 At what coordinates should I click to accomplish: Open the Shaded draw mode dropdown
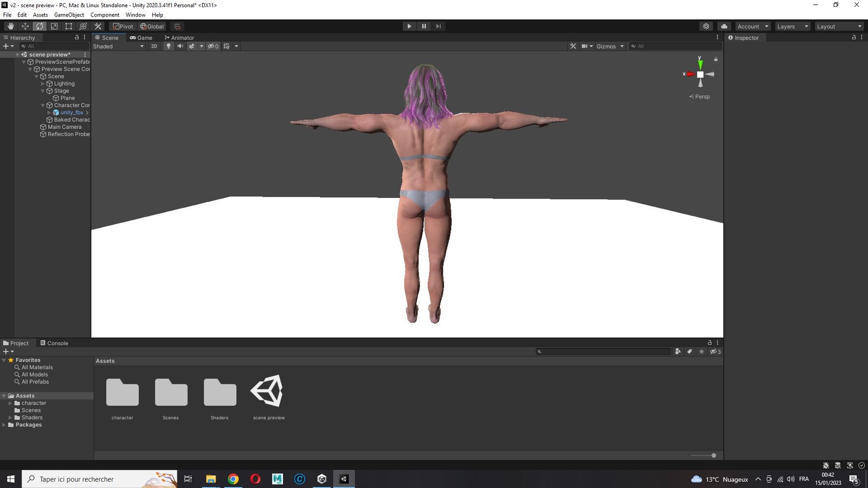[119, 46]
